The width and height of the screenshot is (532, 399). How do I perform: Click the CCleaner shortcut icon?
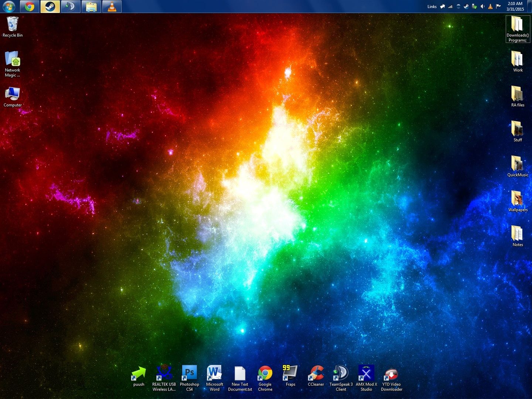[x=316, y=374]
